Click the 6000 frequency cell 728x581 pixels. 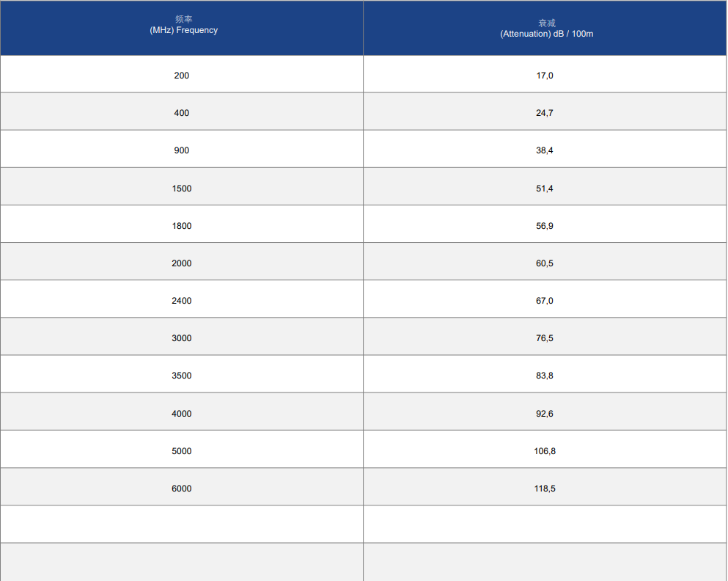pyautogui.click(x=182, y=486)
